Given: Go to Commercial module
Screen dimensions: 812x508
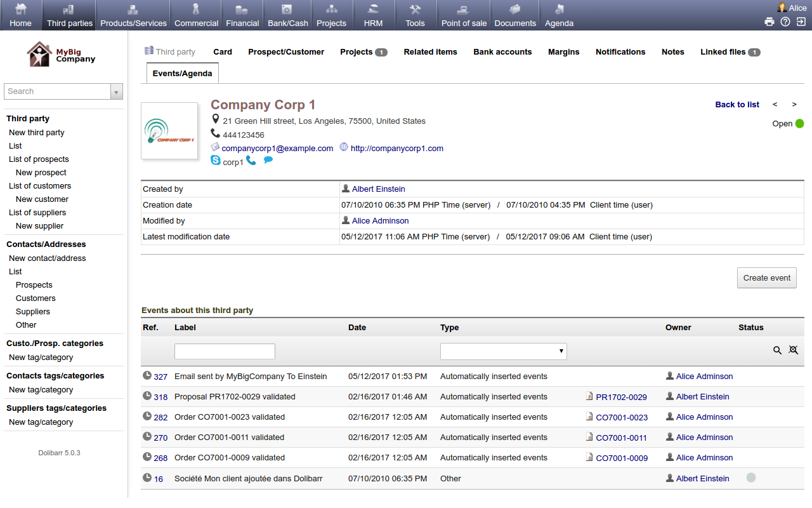Looking at the screenshot, I should [196, 15].
